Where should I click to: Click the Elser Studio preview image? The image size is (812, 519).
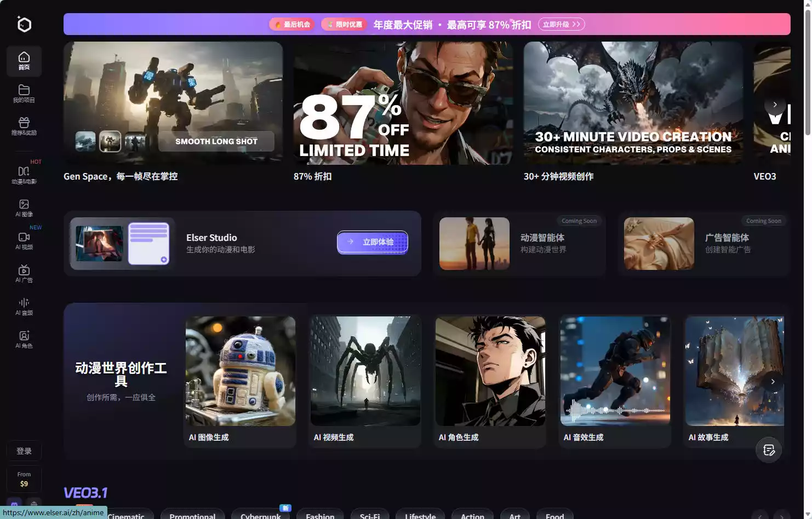(123, 244)
